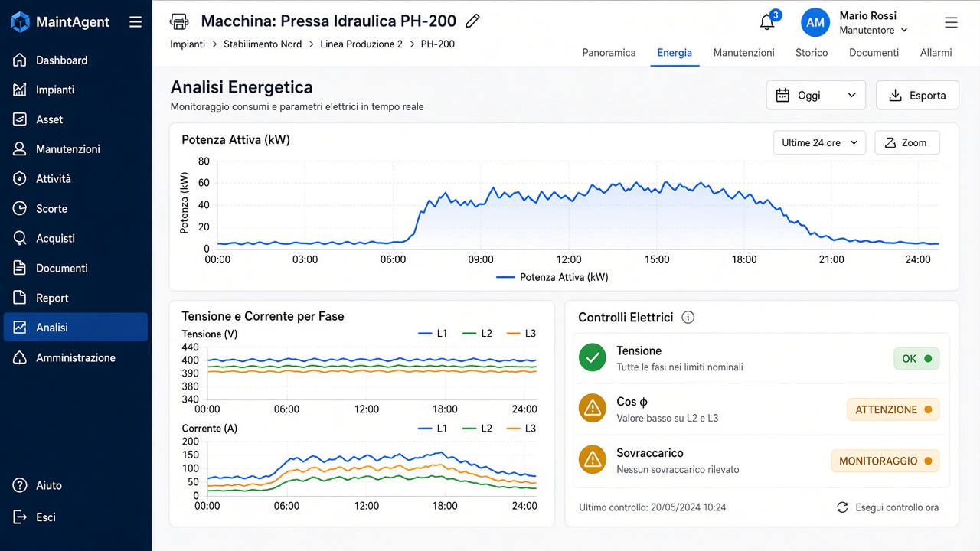Viewport: 980px width, 551px height.
Task: Open the Report section
Action: pyautogui.click(x=75, y=298)
